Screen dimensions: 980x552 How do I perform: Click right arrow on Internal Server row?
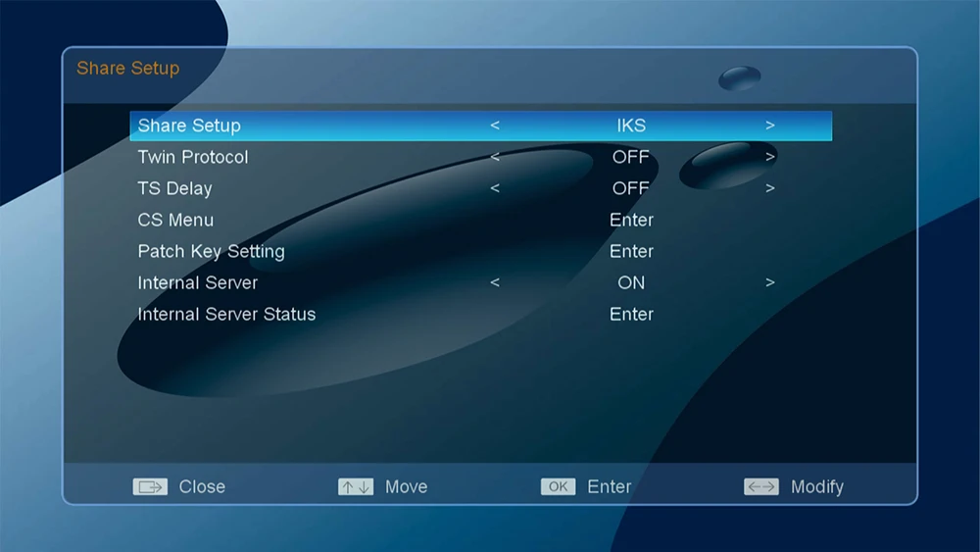point(770,282)
